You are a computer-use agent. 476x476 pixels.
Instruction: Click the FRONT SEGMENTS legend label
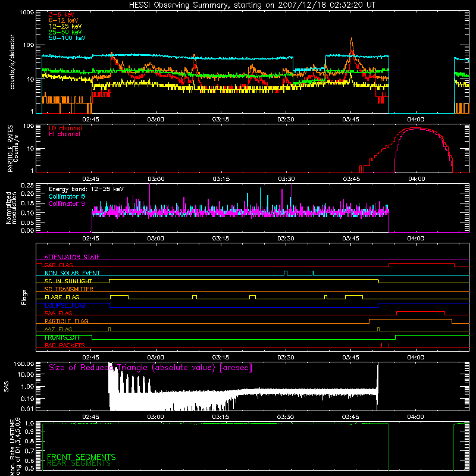(82, 457)
